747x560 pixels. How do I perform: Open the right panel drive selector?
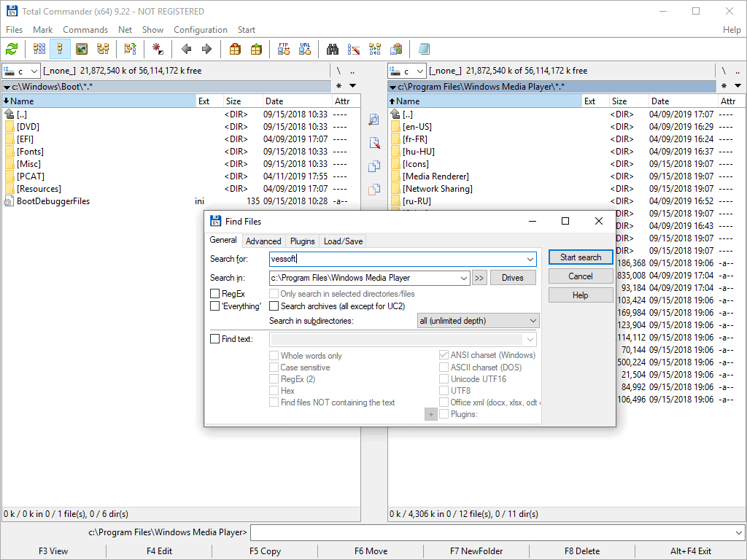407,71
